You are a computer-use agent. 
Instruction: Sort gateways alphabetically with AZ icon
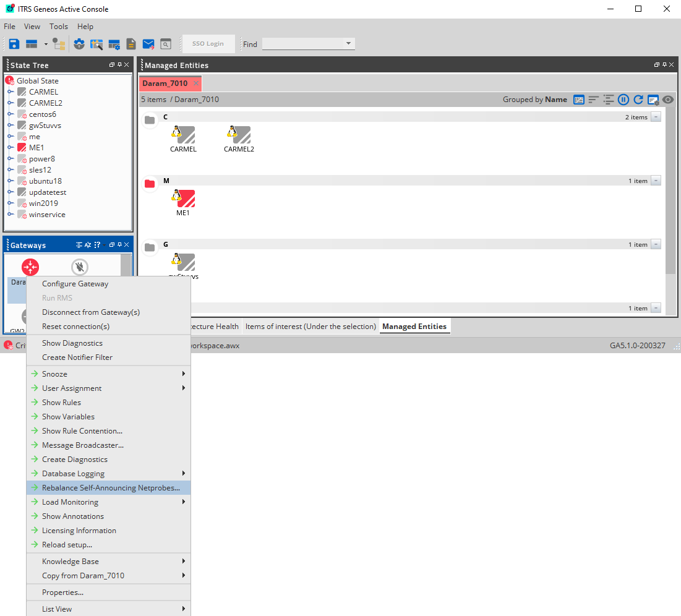point(88,245)
